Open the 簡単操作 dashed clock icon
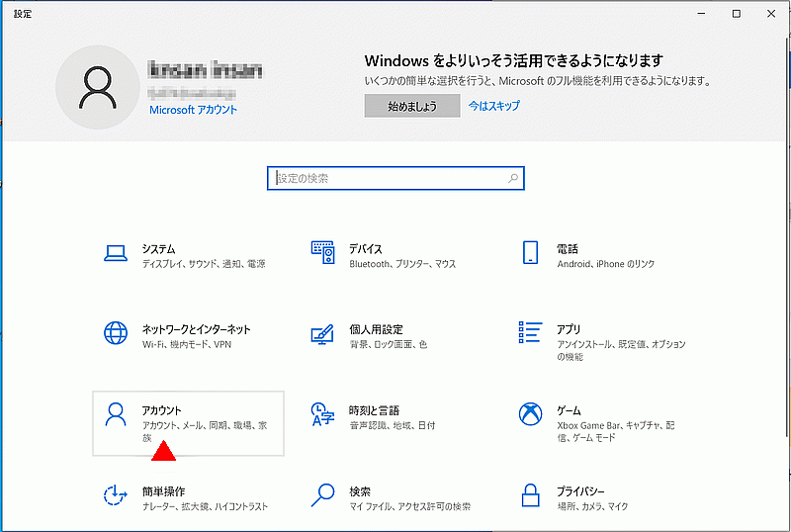This screenshot has width=791, height=532. (x=115, y=494)
